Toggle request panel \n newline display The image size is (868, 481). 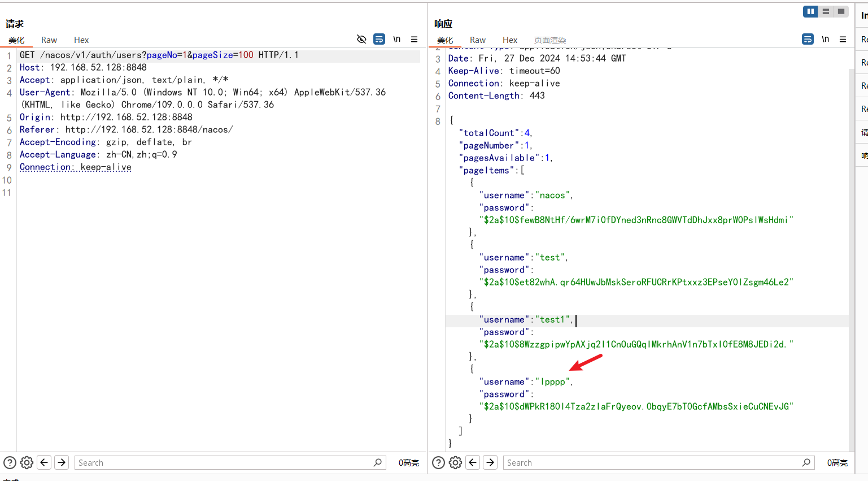397,39
